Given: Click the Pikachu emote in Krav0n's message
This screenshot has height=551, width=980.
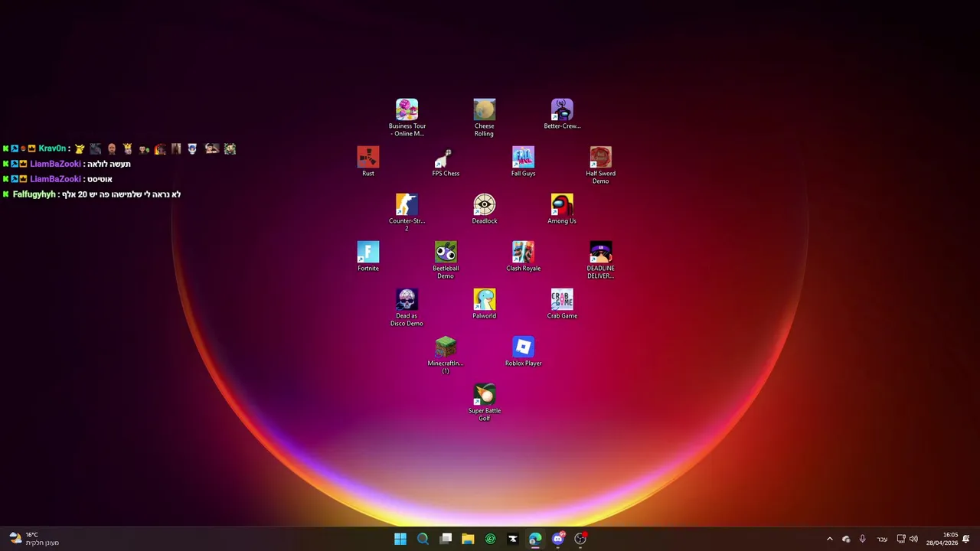Looking at the screenshot, I should (x=80, y=148).
